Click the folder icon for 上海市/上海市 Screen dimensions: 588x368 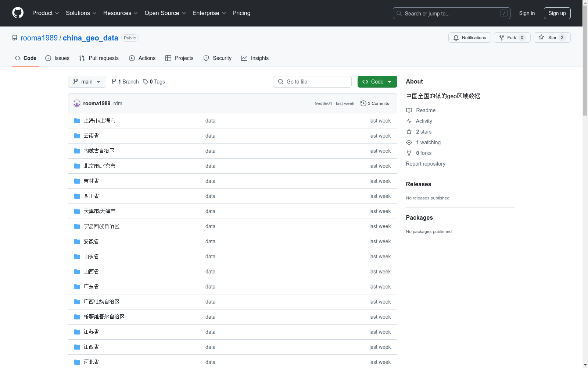coord(77,121)
